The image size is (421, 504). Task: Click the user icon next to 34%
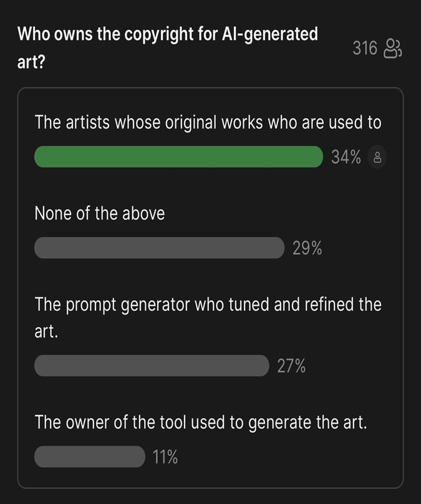[377, 157]
